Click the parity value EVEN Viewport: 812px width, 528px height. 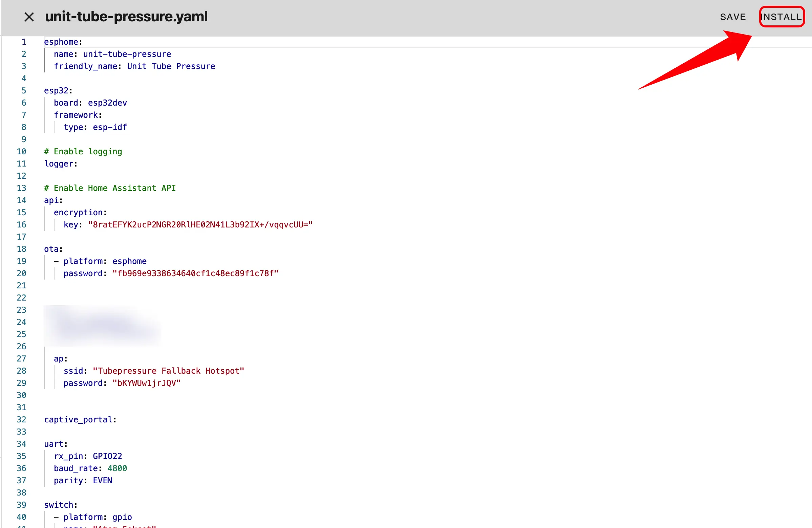pyautogui.click(x=102, y=481)
